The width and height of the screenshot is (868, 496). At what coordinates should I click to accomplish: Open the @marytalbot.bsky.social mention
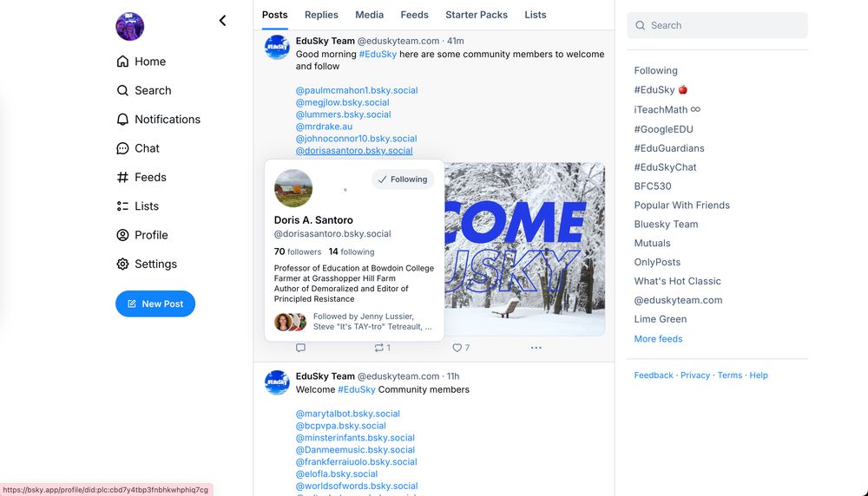point(348,414)
